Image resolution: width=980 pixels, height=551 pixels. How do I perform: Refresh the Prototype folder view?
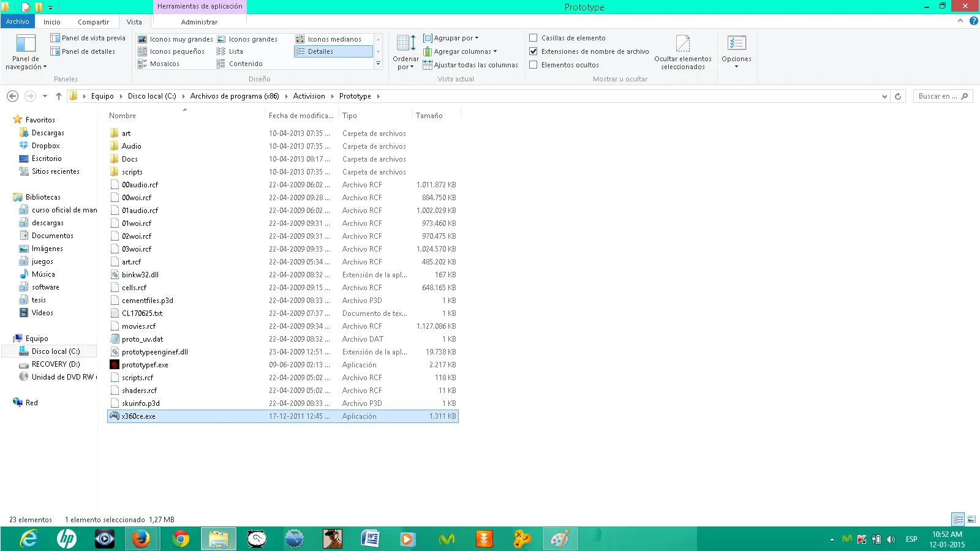(898, 96)
